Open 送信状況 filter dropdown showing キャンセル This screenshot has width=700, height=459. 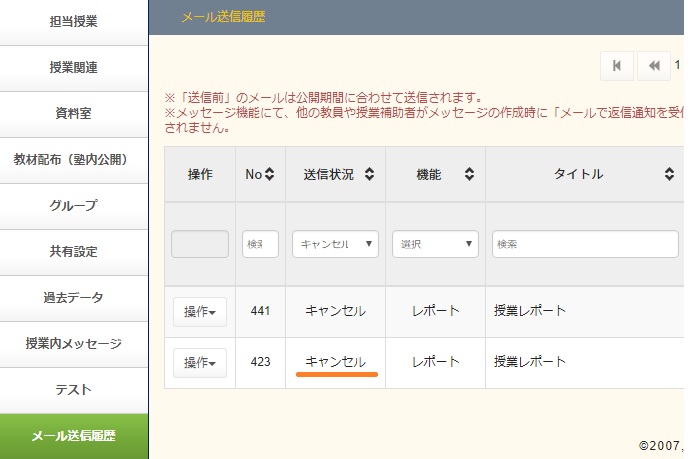(x=335, y=244)
